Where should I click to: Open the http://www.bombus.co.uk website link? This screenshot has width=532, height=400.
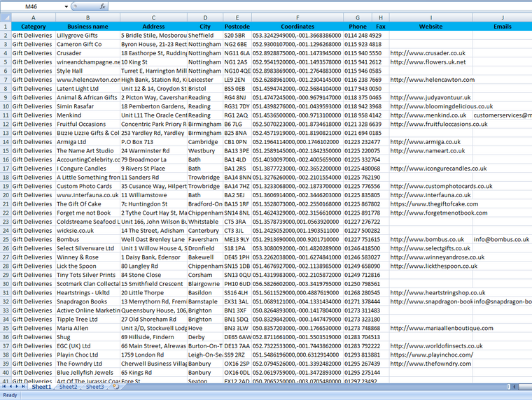click(427, 239)
